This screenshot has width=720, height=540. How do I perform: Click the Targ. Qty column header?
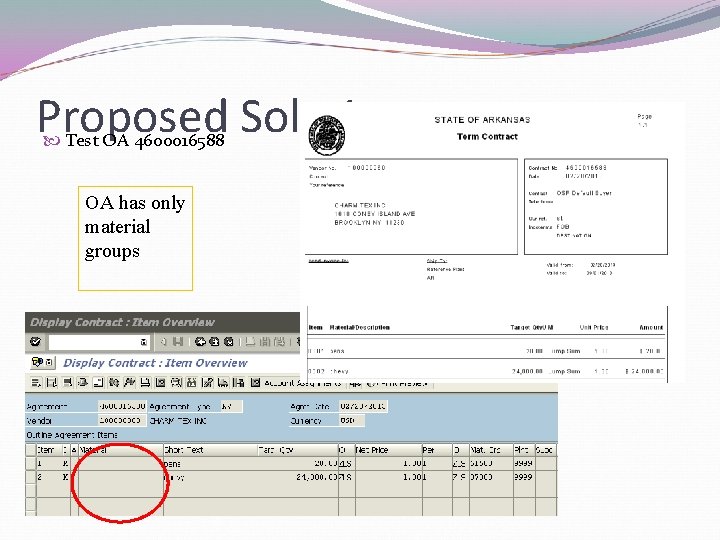(298, 450)
